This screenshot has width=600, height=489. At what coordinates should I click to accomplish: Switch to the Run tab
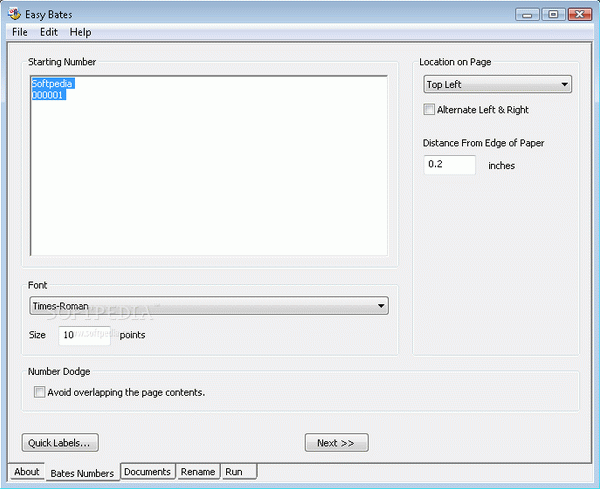click(233, 472)
